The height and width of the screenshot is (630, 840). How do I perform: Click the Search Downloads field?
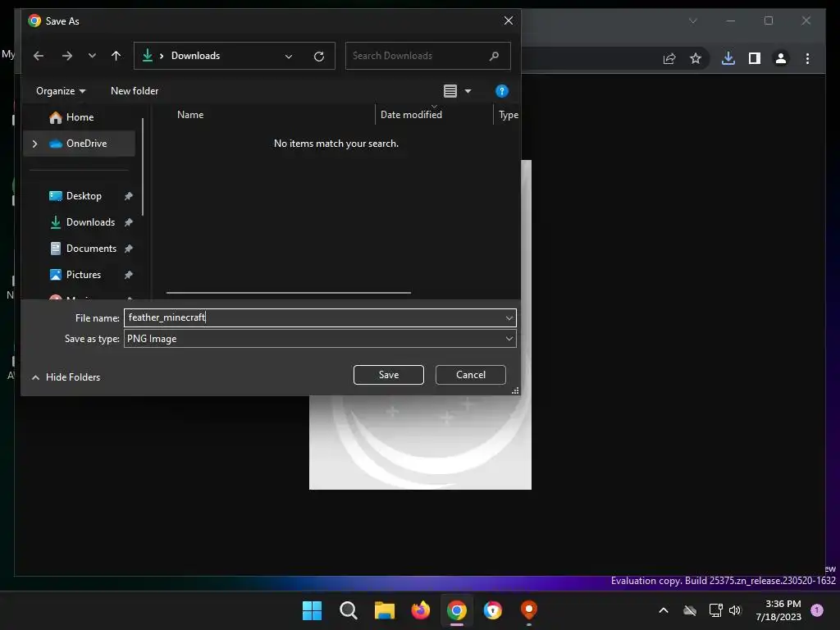(x=427, y=56)
